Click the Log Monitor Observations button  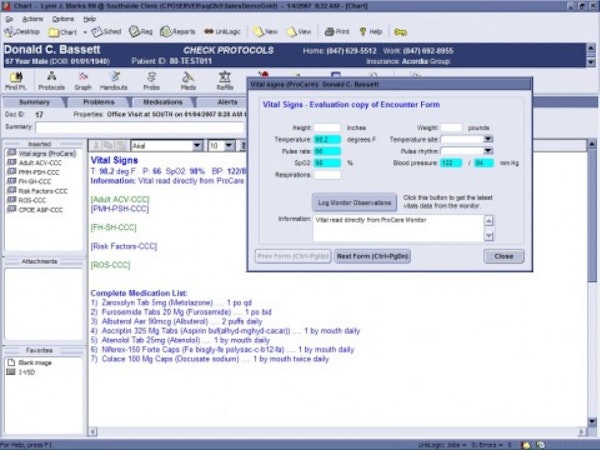(x=353, y=201)
